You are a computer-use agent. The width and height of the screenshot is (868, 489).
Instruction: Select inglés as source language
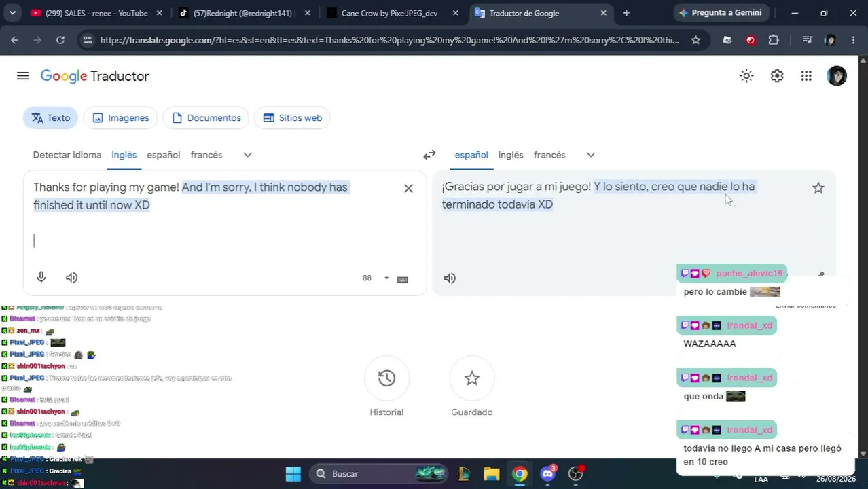click(124, 155)
